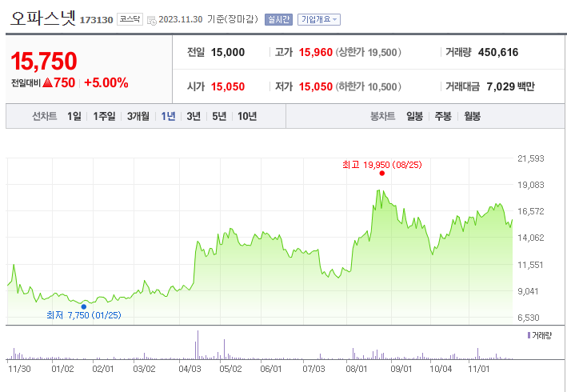Click the 하한가 10,500 text

[x=368, y=86]
